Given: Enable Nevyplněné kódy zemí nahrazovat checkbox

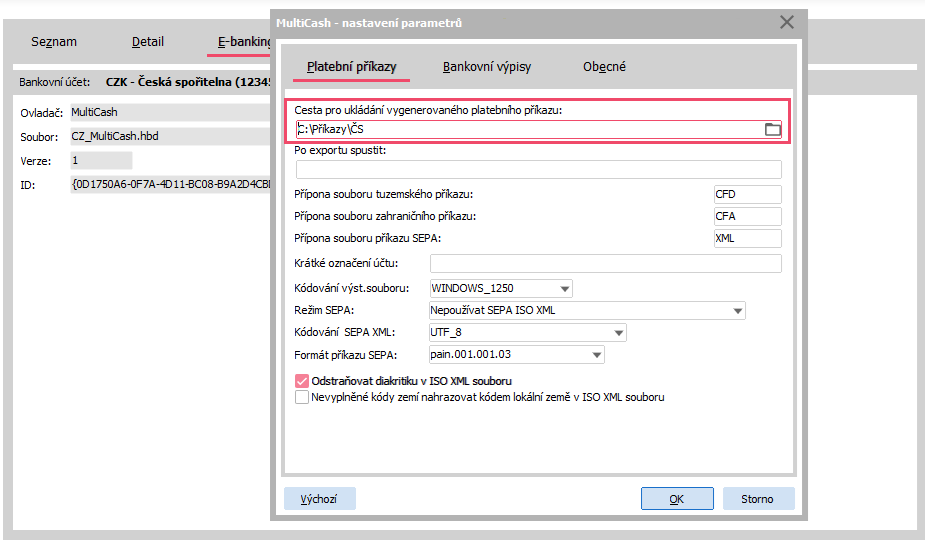Looking at the screenshot, I should click(302, 397).
